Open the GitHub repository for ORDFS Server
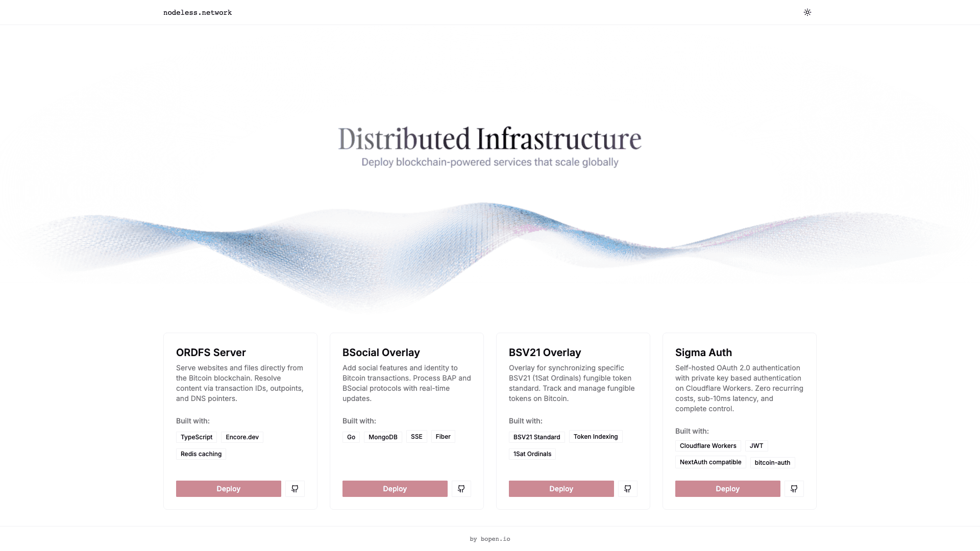980x551 pixels. click(294, 488)
